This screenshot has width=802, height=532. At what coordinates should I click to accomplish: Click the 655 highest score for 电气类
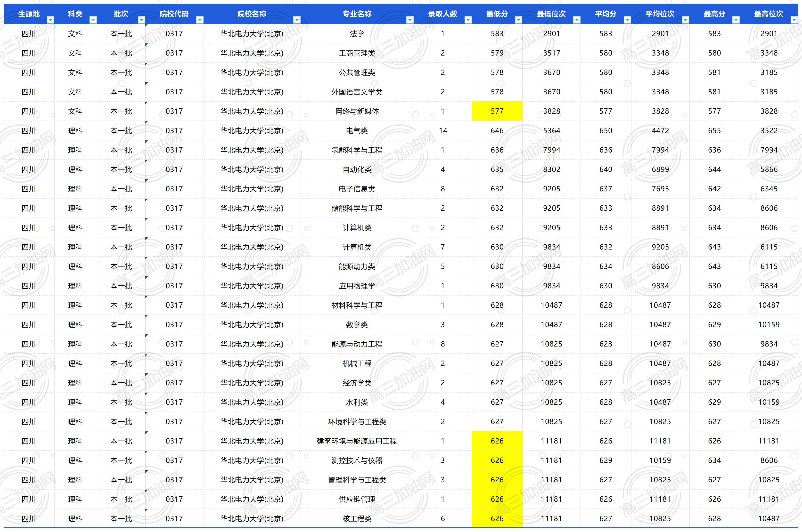pos(714,131)
